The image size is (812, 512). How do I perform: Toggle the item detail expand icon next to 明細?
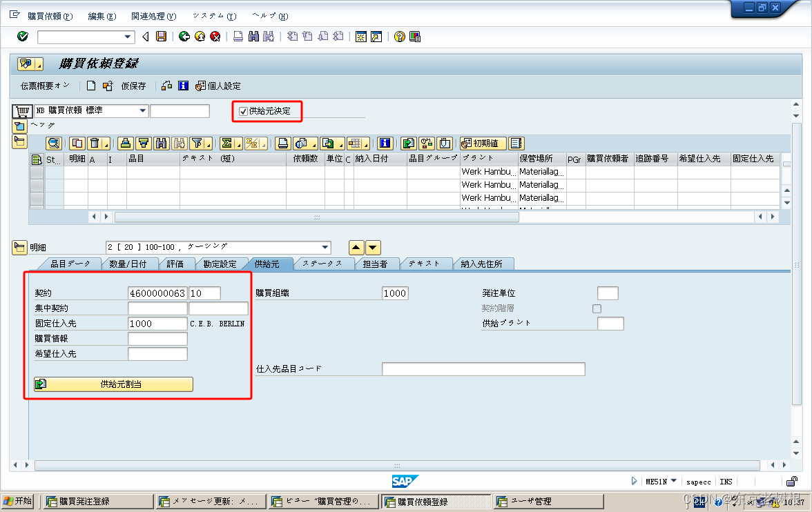19,247
